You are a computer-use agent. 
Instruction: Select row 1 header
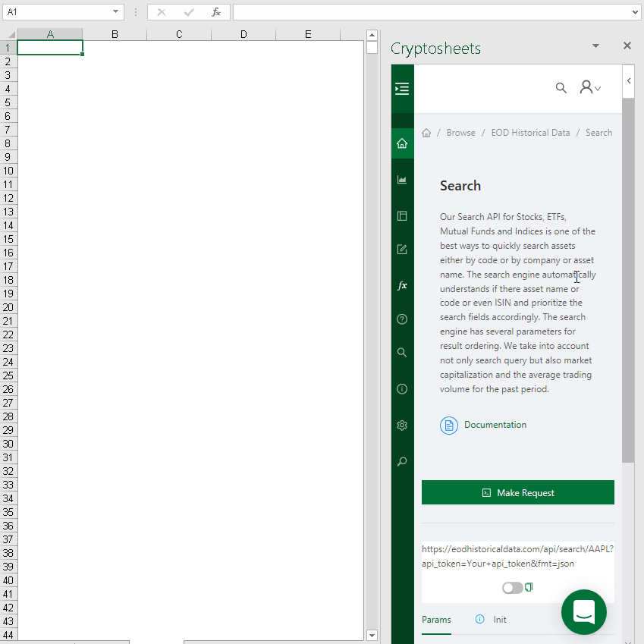pyautogui.click(x=8, y=48)
